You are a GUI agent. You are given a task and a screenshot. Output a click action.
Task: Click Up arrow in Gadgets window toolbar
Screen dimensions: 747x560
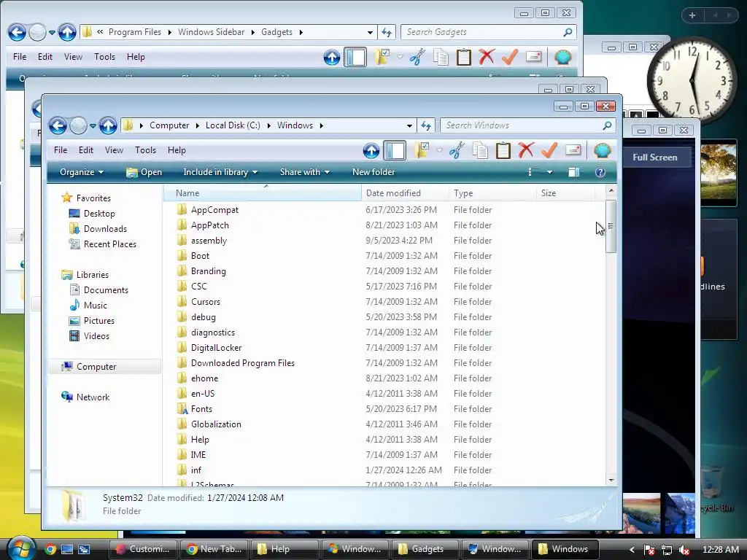pyautogui.click(x=332, y=57)
